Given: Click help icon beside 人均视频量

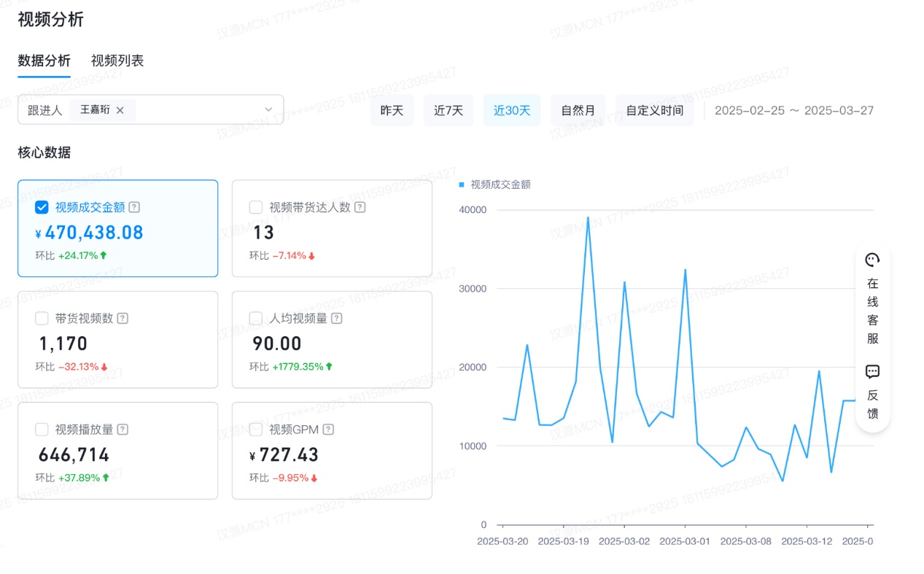Looking at the screenshot, I should tap(336, 318).
